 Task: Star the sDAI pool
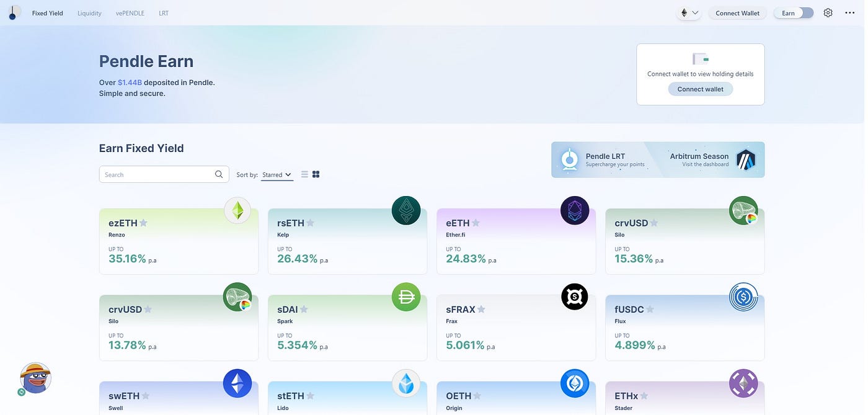[304, 309]
